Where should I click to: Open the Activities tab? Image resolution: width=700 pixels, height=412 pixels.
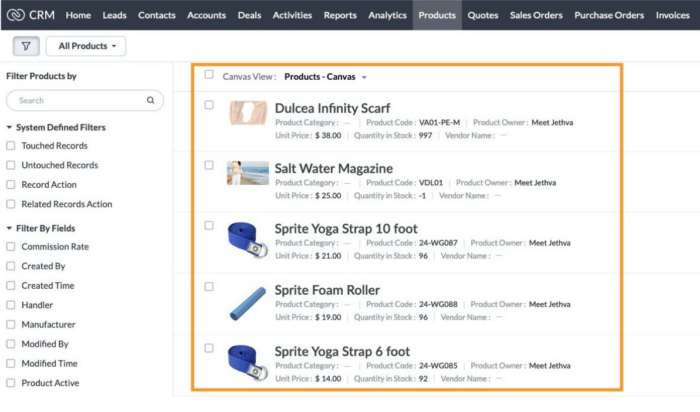[x=292, y=15]
